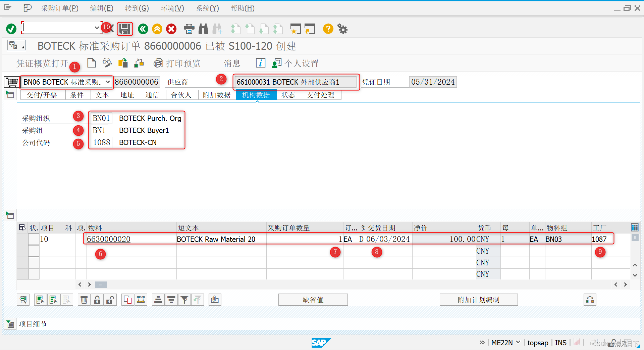Image resolution: width=644 pixels, height=350 pixels.
Task: Select the empty second row's selector box
Action: tap(34, 251)
